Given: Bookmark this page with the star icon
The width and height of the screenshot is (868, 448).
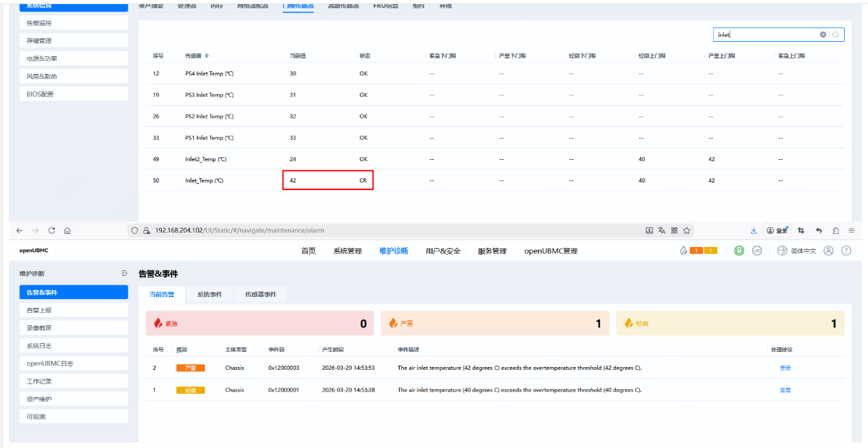Looking at the screenshot, I should tap(686, 231).
